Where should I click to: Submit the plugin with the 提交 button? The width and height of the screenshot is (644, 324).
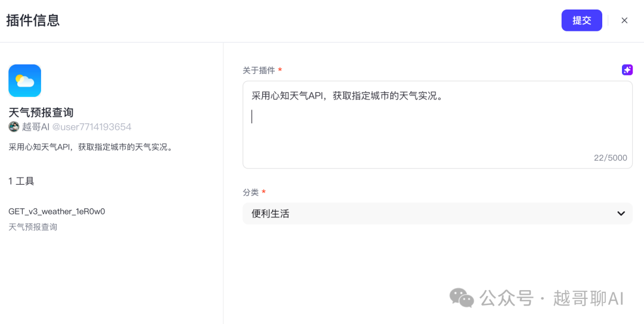581,20
